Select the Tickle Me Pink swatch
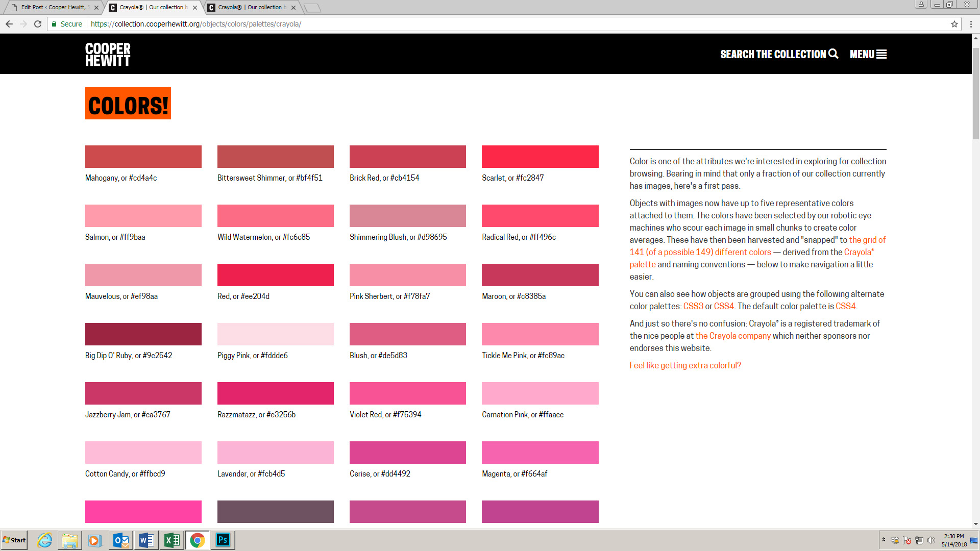Image resolution: width=980 pixels, height=551 pixels. pyautogui.click(x=540, y=334)
